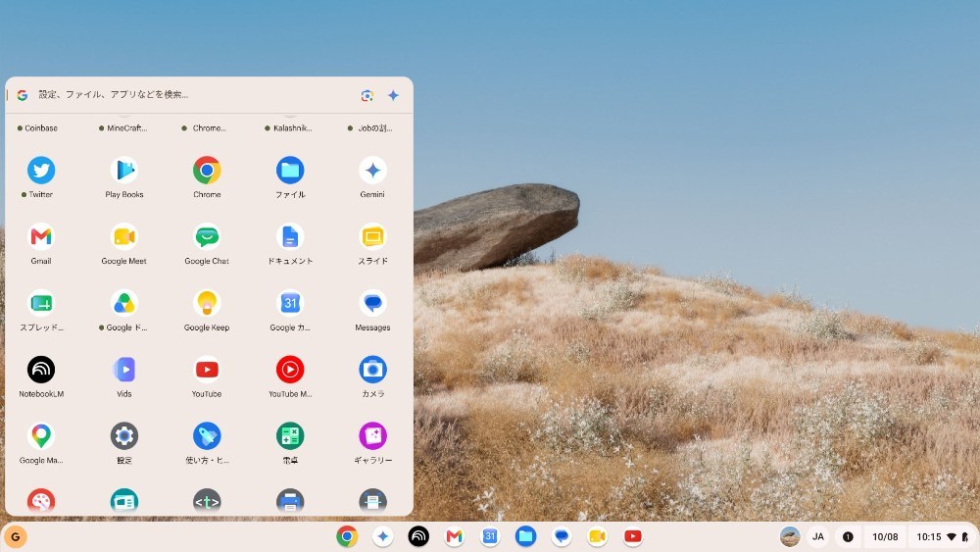The width and height of the screenshot is (980, 552).
Task: Open Google Calendar from the shelf
Action: tap(490, 536)
